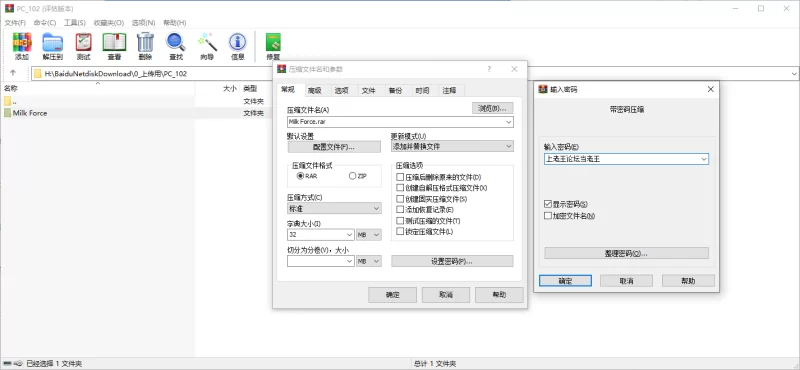This screenshot has height=370, width=800.
Task: Check 锁定压缩文件 option
Action: click(400, 231)
